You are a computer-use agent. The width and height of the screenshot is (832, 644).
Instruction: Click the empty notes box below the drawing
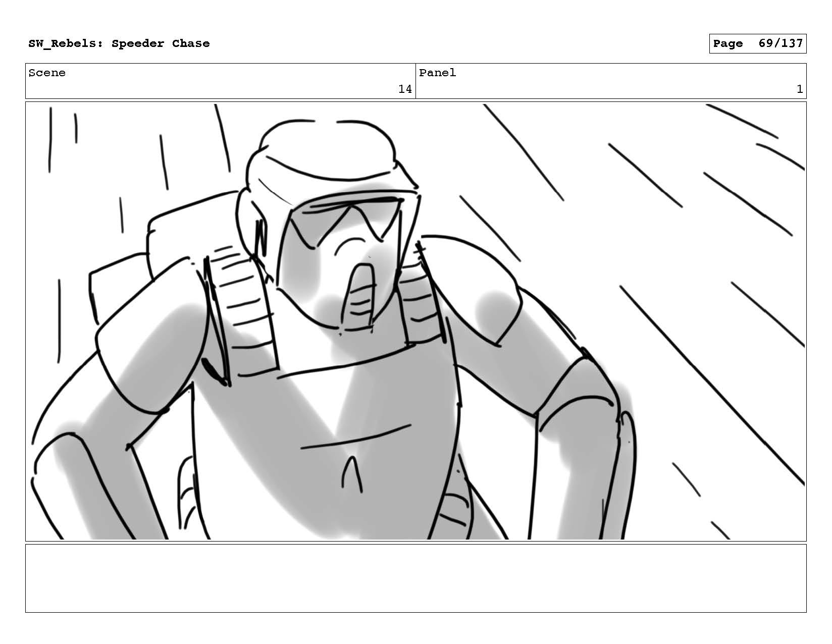pos(415,578)
